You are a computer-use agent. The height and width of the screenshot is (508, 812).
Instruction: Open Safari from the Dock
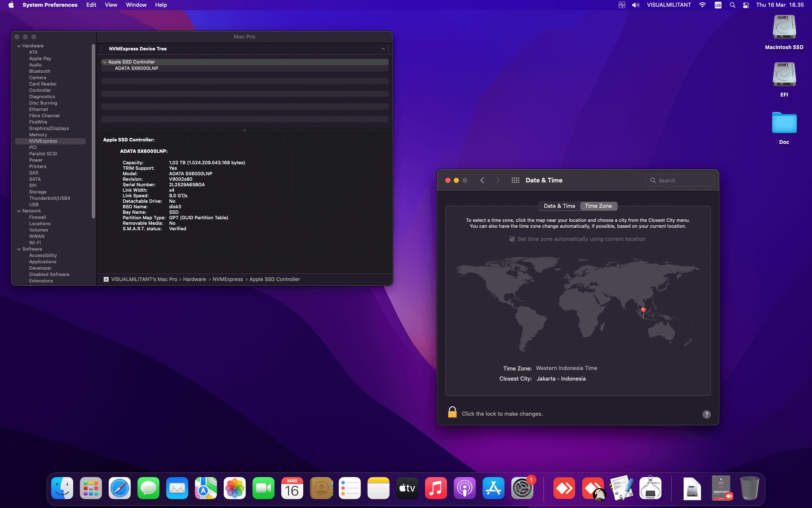(120, 489)
